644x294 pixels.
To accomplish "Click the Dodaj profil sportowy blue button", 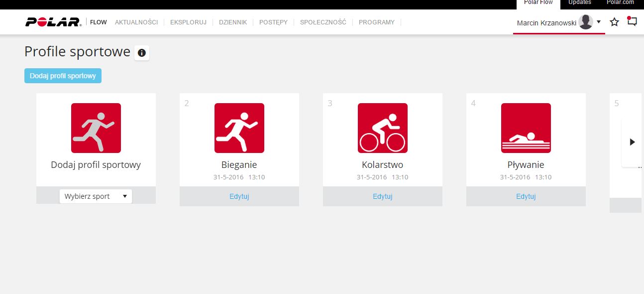I will click(63, 76).
